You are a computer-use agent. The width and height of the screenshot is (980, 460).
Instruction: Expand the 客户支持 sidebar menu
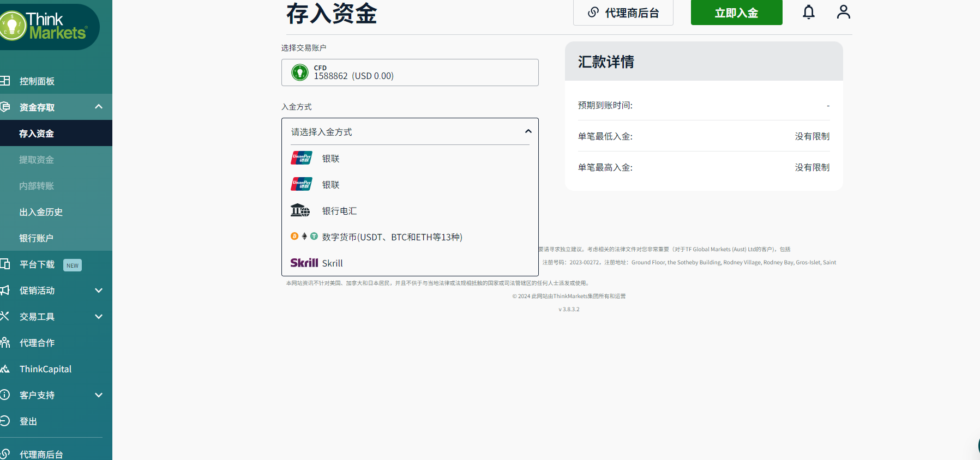(x=99, y=395)
